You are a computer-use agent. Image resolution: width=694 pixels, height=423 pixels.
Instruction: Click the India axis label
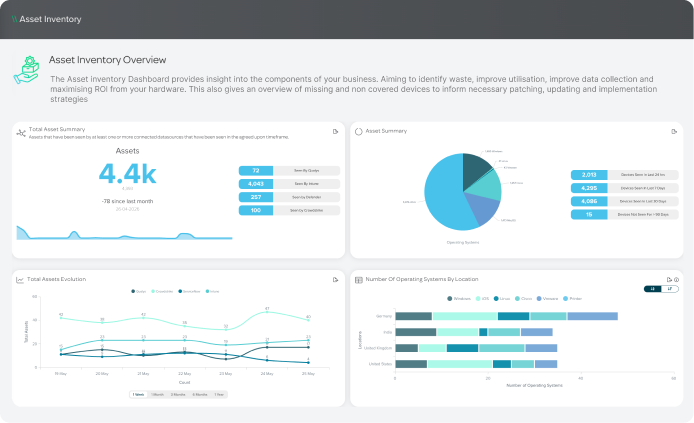pos(388,332)
